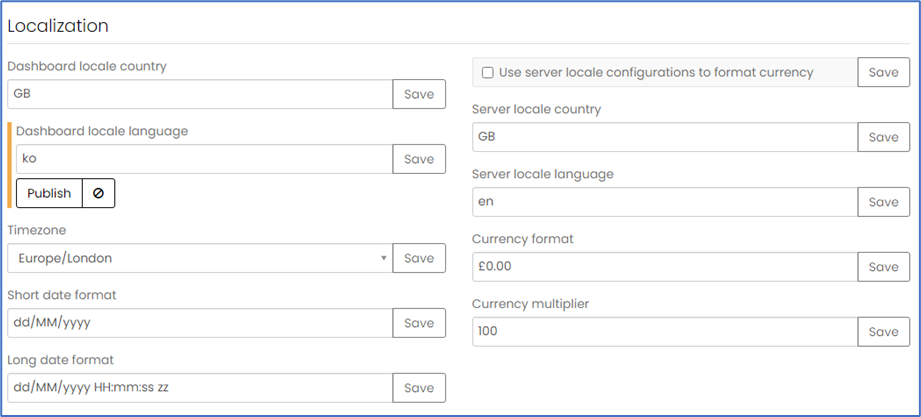The height and width of the screenshot is (417, 921).
Task: Save the Short date format
Action: tap(419, 323)
